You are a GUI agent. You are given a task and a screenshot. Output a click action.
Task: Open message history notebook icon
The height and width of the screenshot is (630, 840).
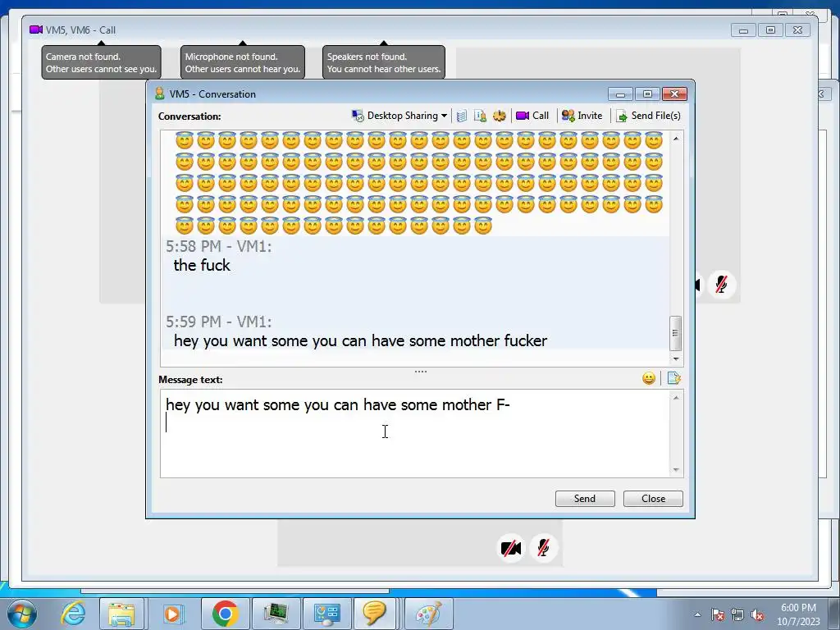pyautogui.click(x=461, y=116)
